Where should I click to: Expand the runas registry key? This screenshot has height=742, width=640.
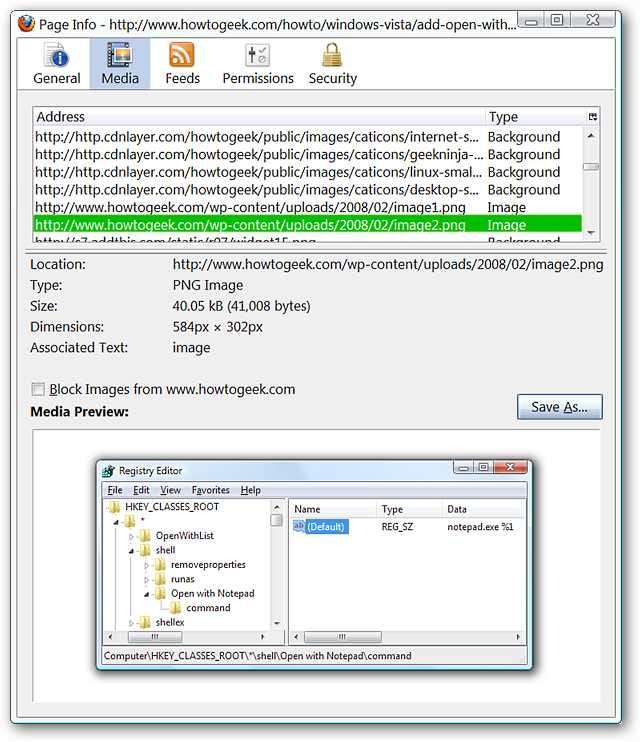(146, 580)
